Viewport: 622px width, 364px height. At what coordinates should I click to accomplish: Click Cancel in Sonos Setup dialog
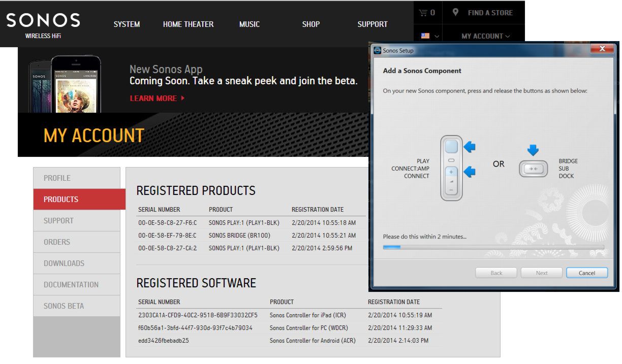click(x=587, y=273)
